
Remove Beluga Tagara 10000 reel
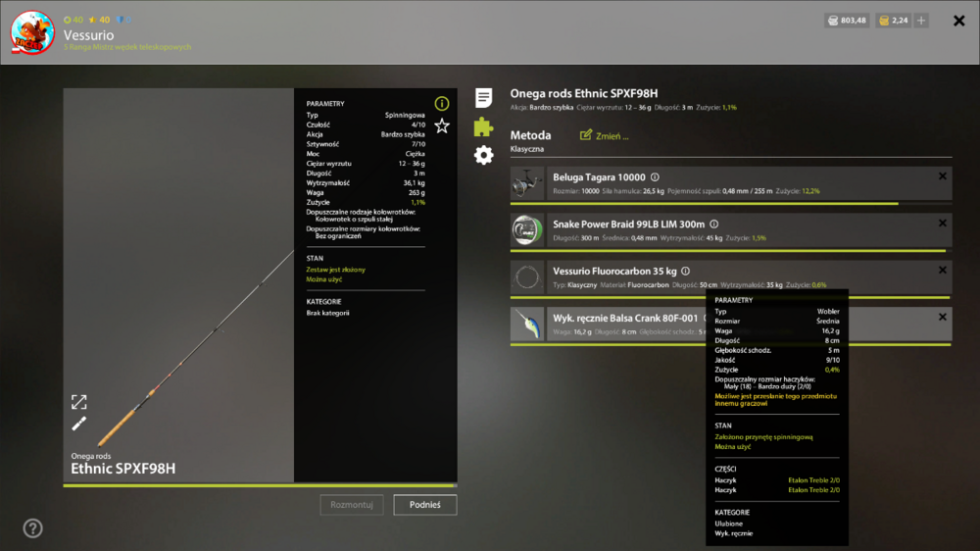coord(943,176)
